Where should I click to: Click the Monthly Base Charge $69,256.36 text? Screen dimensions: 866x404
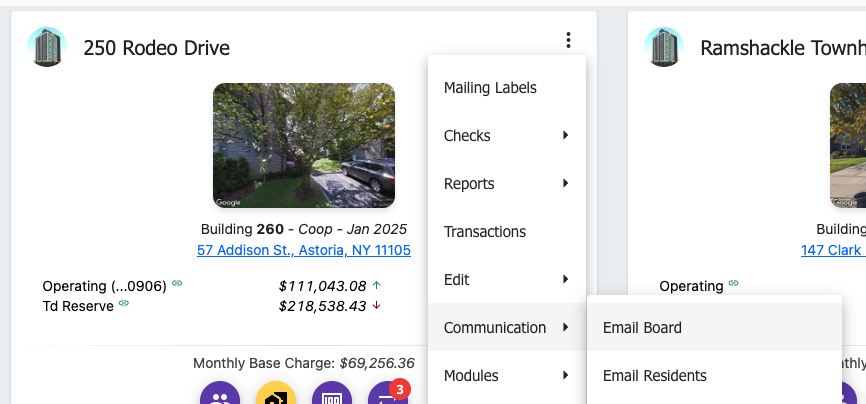click(304, 363)
